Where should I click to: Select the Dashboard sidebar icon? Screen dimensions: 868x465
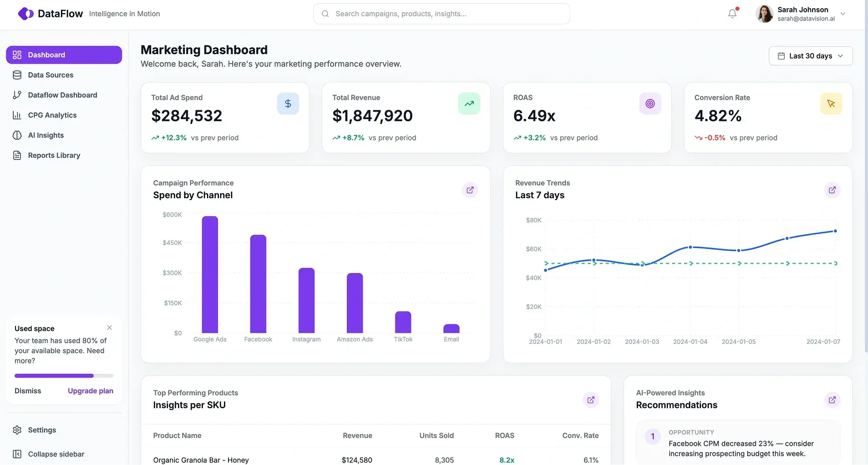17,54
